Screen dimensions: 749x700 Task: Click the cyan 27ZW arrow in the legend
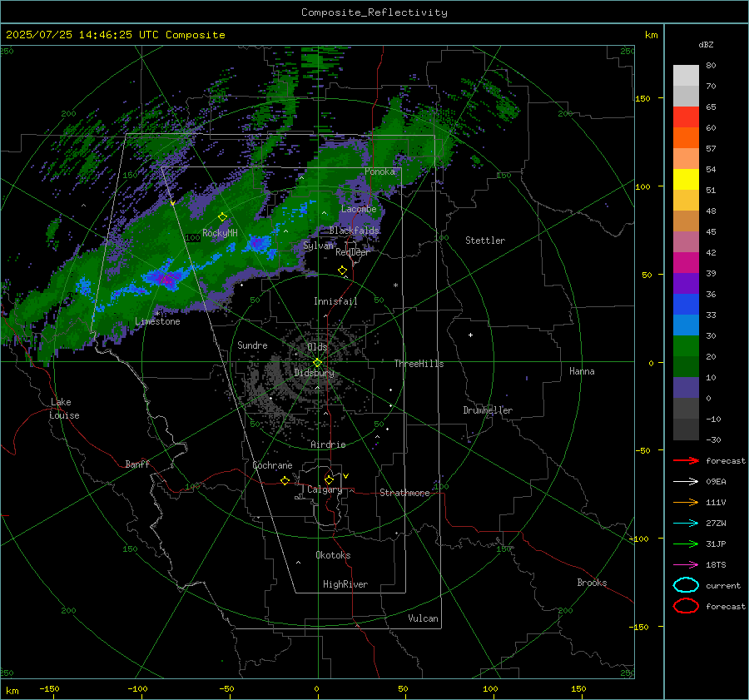pos(686,524)
